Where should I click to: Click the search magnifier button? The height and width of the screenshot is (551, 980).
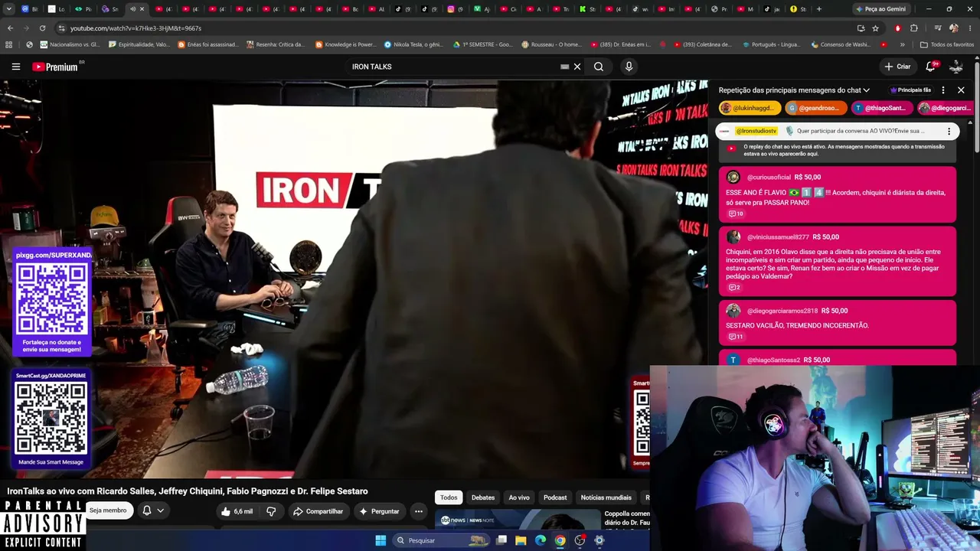tap(599, 67)
